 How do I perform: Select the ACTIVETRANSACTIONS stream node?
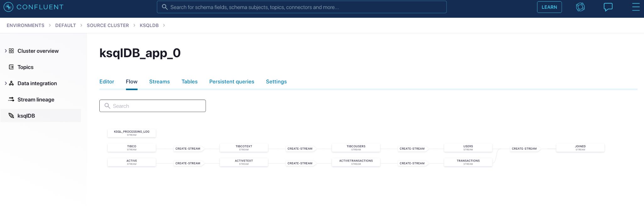pyautogui.click(x=356, y=162)
